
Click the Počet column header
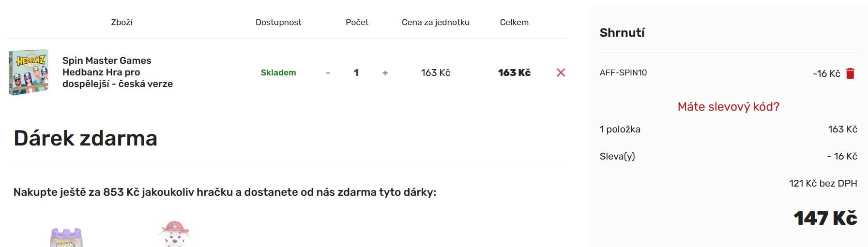[357, 22]
